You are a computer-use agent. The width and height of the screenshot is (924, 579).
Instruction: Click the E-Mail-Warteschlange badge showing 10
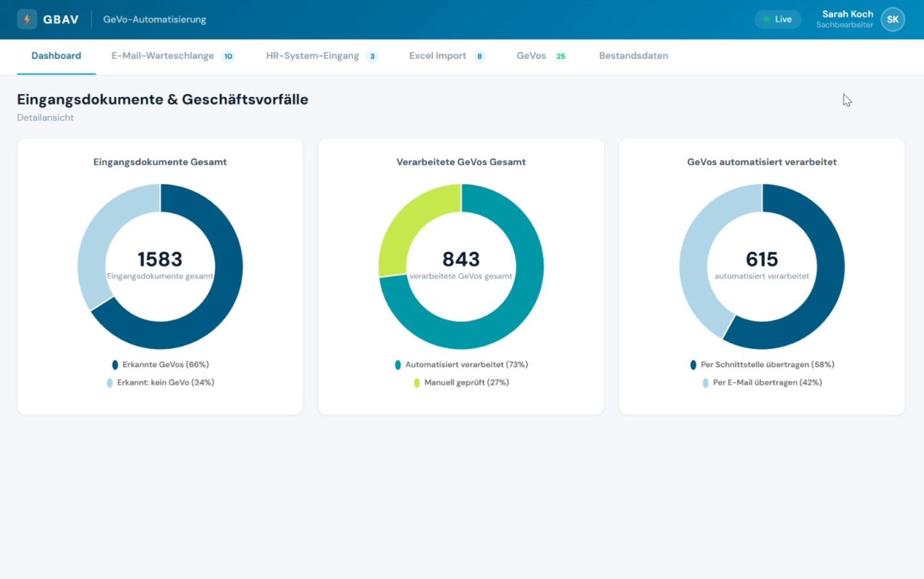228,56
